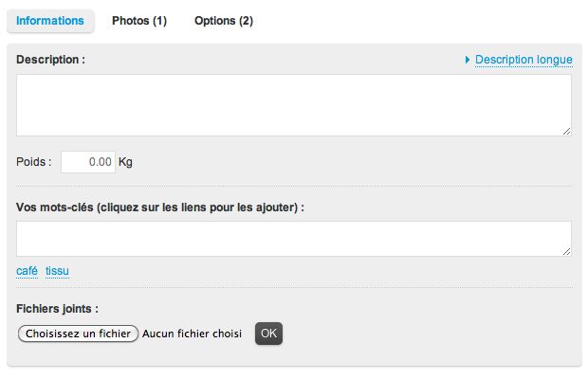Focus the mots-clés keywords text area
This screenshot has width=588, height=379.
coord(294,238)
